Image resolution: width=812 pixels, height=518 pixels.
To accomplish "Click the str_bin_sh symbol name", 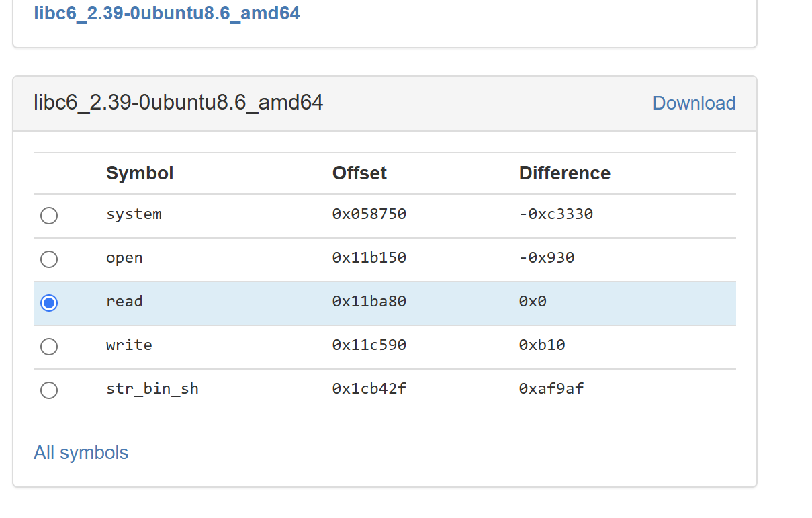I will point(152,389).
